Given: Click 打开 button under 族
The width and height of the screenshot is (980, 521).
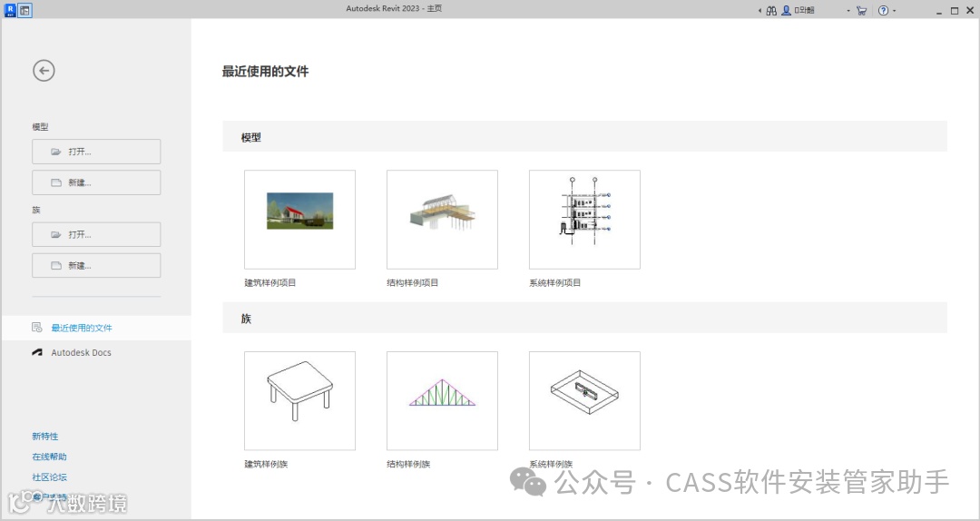Looking at the screenshot, I should [x=96, y=234].
